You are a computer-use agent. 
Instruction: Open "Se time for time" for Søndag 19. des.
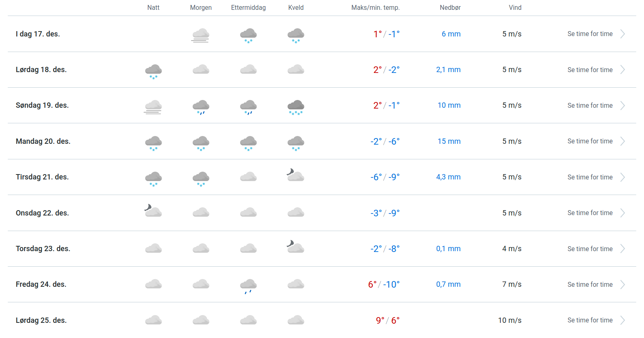(590, 106)
